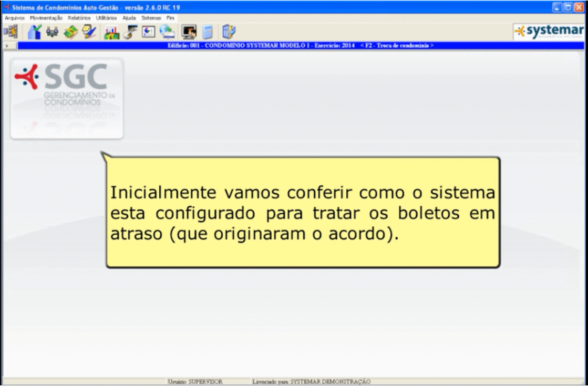
Task: Click the stack of money toolbar icon
Action: [x=70, y=32]
